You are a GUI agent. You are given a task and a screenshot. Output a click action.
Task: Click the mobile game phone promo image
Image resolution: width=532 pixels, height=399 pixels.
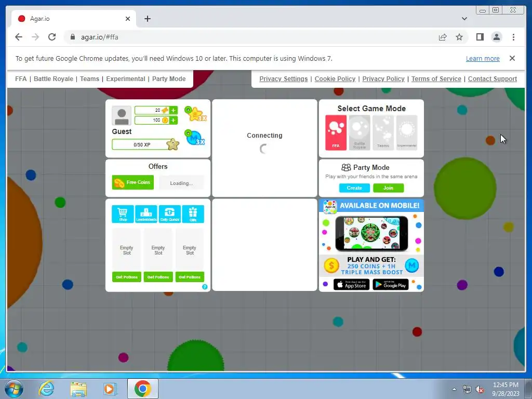(x=371, y=233)
